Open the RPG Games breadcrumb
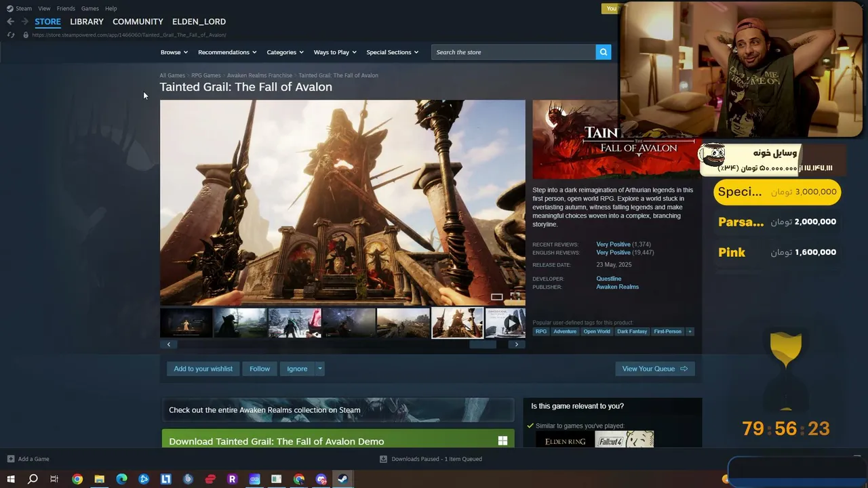Screen dimensions: 868x488 point(206,75)
